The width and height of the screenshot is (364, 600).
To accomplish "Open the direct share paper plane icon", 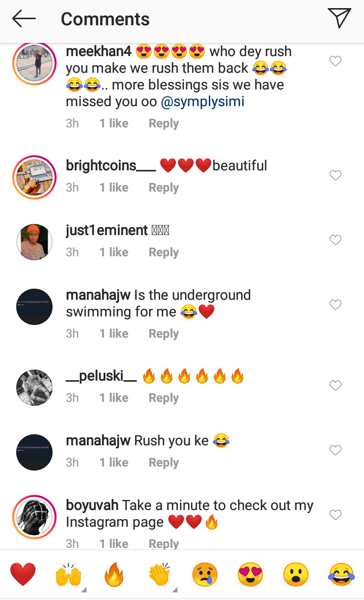I will pyautogui.click(x=339, y=18).
